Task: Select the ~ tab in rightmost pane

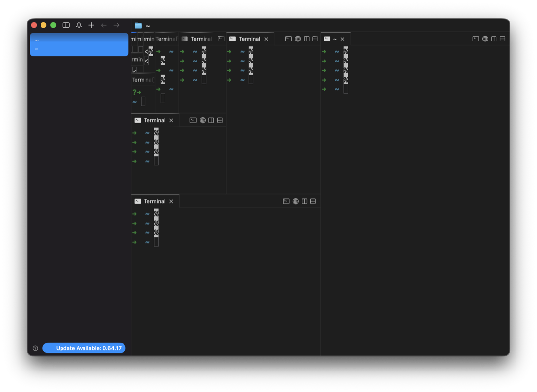Action: click(335, 39)
